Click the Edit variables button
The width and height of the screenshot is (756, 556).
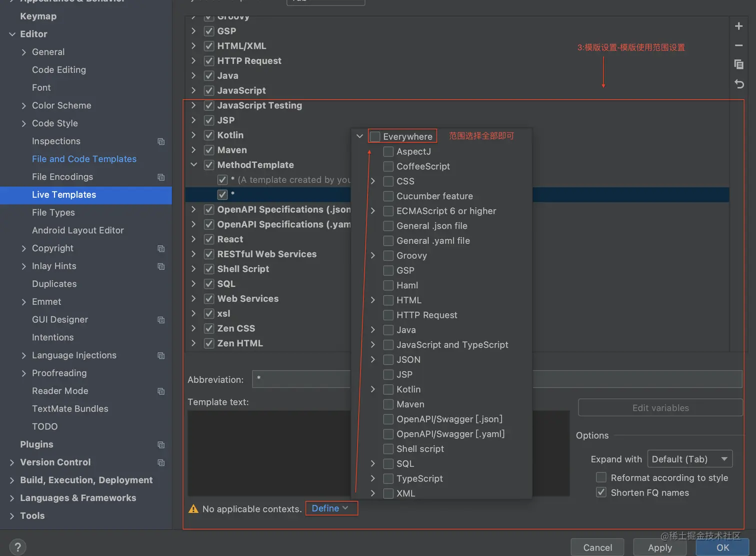660,408
